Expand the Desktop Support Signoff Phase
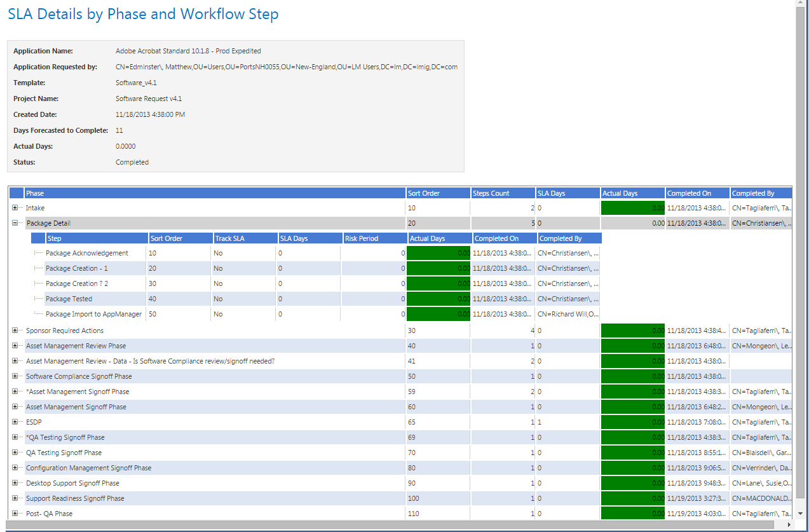 tap(15, 482)
